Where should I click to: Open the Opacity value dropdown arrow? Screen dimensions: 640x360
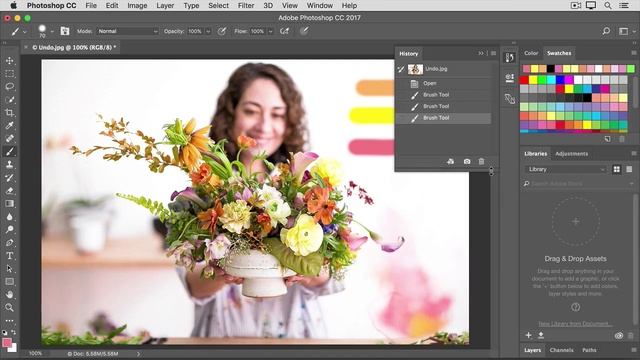[x=208, y=31]
